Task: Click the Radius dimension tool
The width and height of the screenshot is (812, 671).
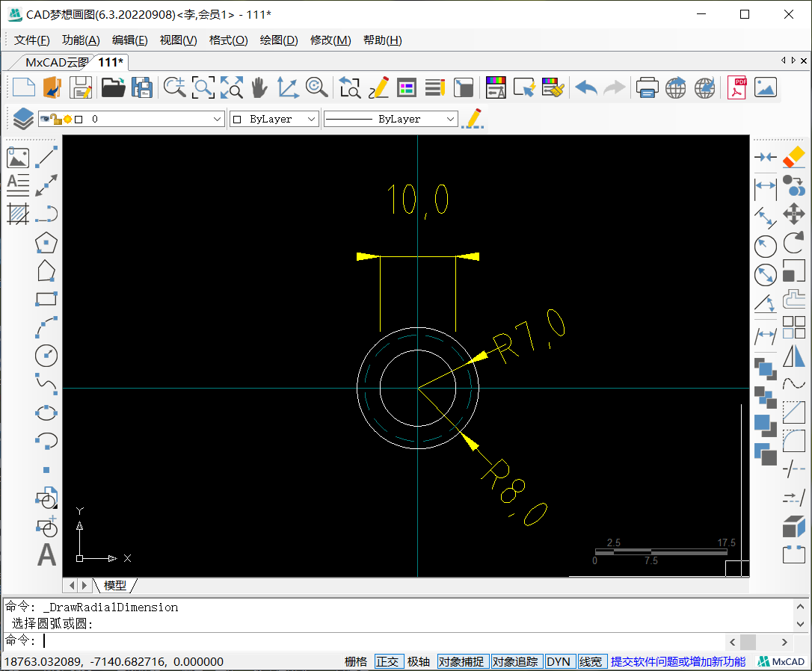Action: (766, 247)
